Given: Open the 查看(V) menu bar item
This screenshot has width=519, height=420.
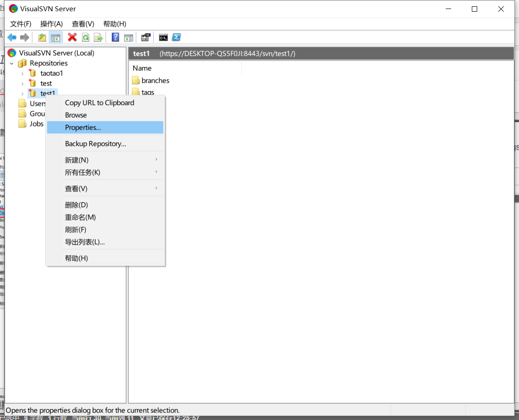Looking at the screenshot, I should (x=83, y=24).
